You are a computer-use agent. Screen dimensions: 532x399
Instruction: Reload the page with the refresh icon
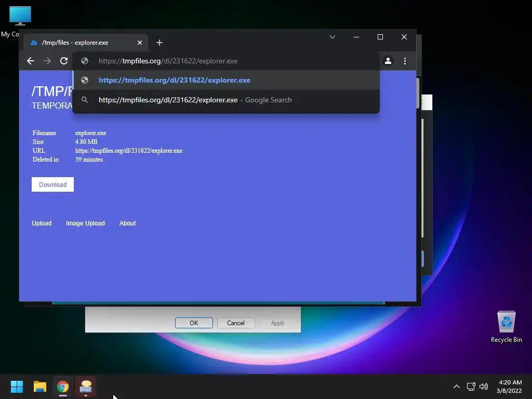(x=64, y=61)
